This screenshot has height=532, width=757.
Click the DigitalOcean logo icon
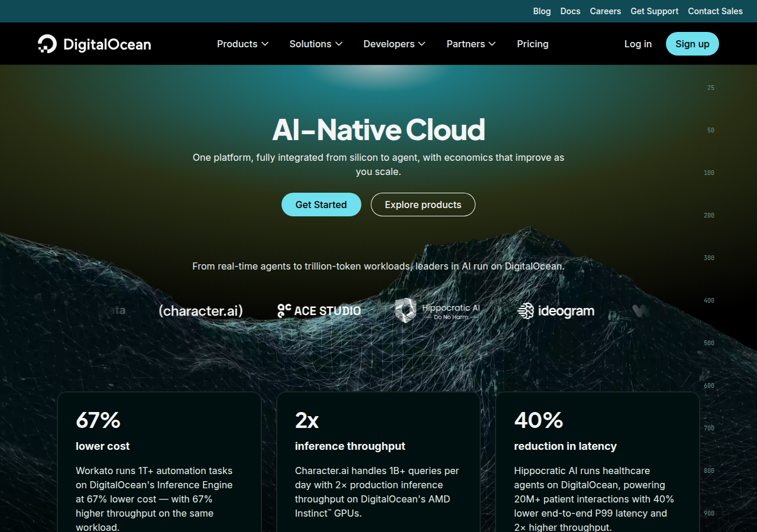pos(47,44)
